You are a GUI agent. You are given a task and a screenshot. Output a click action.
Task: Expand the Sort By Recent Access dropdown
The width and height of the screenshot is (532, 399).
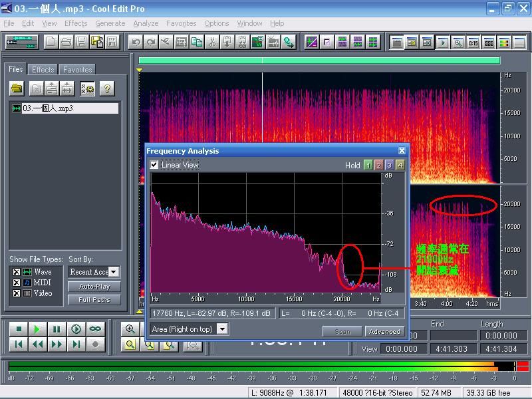tap(114, 272)
